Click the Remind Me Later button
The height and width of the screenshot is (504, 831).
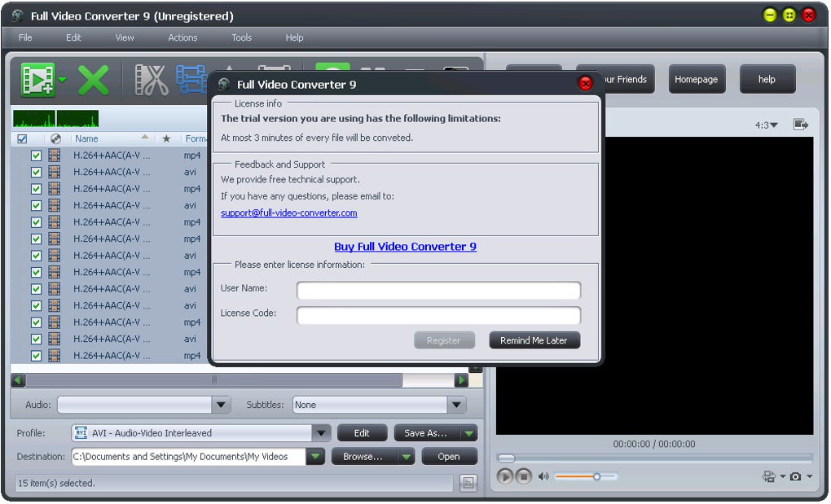(x=534, y=340)
